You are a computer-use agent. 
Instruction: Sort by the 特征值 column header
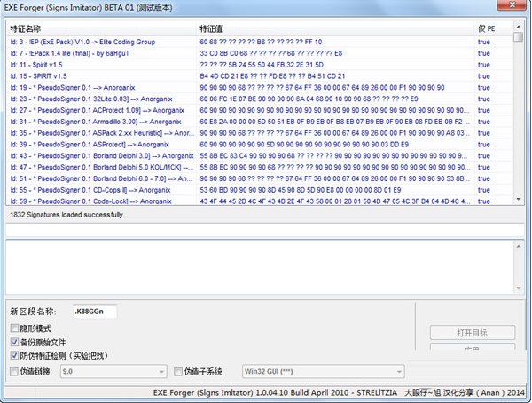335,29
